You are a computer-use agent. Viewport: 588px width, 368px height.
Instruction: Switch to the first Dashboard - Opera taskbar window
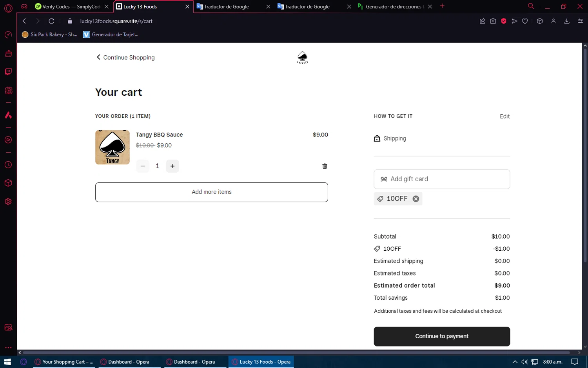click(129, 362)
